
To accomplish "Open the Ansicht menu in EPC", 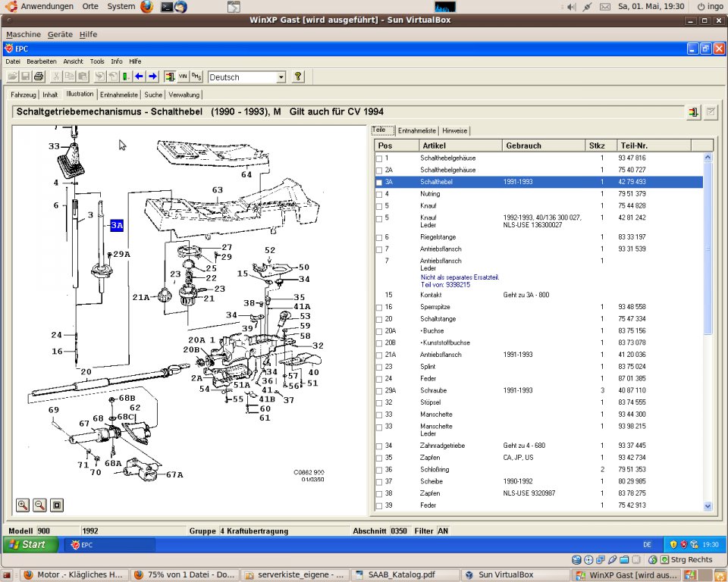I will (x=74, y=61).
